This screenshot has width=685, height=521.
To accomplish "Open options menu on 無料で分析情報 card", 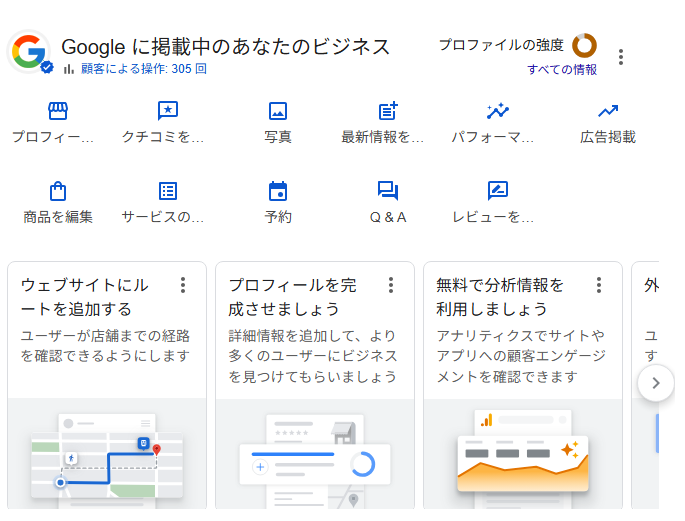I will (599, 285).
